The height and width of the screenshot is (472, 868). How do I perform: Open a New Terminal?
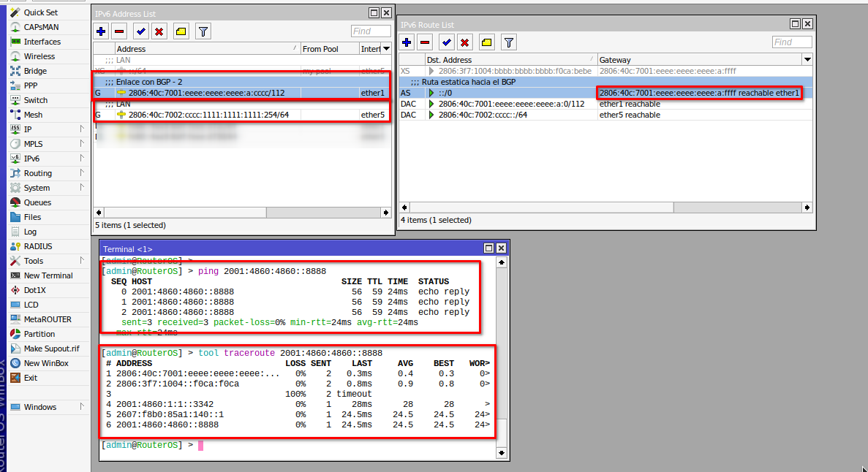pos(48,275)
